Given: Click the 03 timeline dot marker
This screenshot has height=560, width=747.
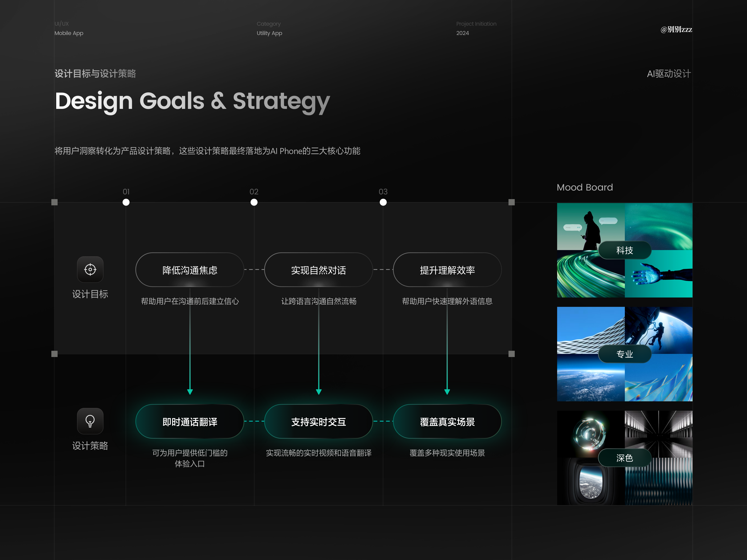Looking at the screenshot, I should [383, 202].
